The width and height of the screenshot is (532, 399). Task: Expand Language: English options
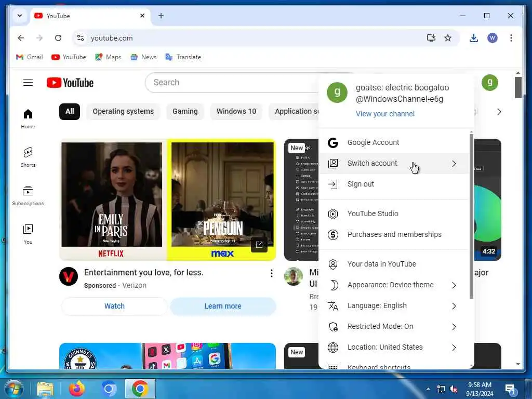[394, 306]
